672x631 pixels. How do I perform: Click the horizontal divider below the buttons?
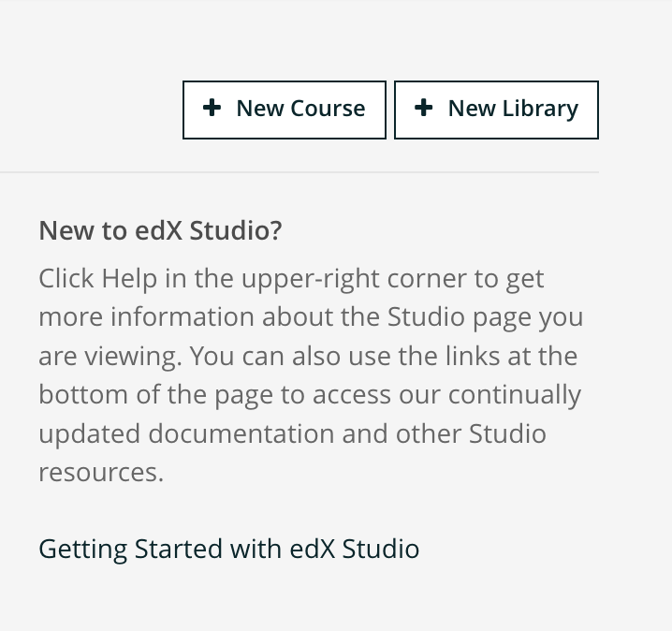(x=299, y=172)
